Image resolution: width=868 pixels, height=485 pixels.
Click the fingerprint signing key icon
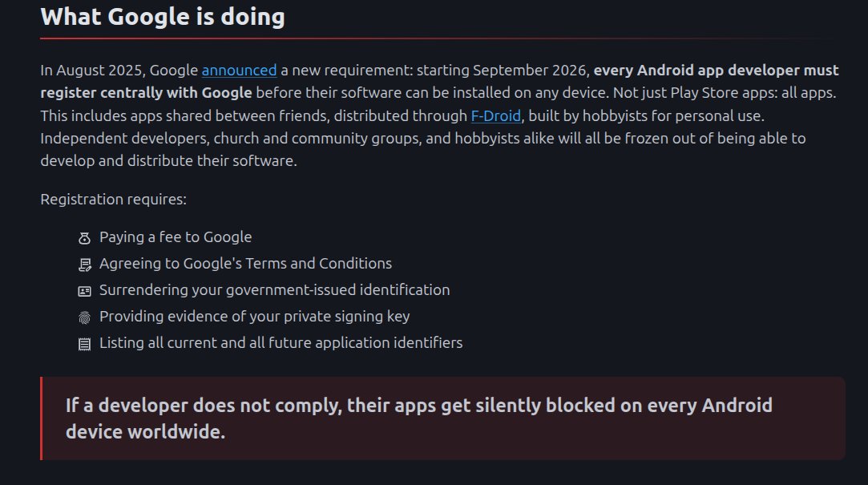pyautogui.click(x=84, y=317)
